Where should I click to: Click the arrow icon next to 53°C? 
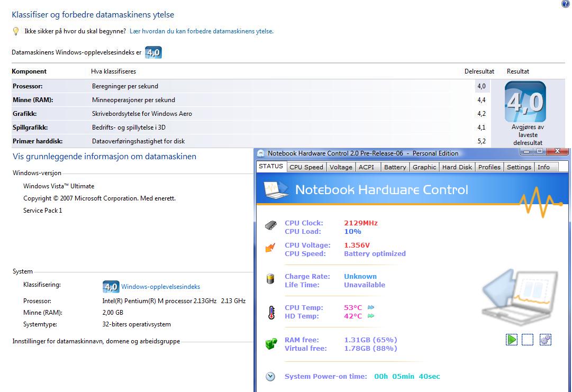point(370,307)
